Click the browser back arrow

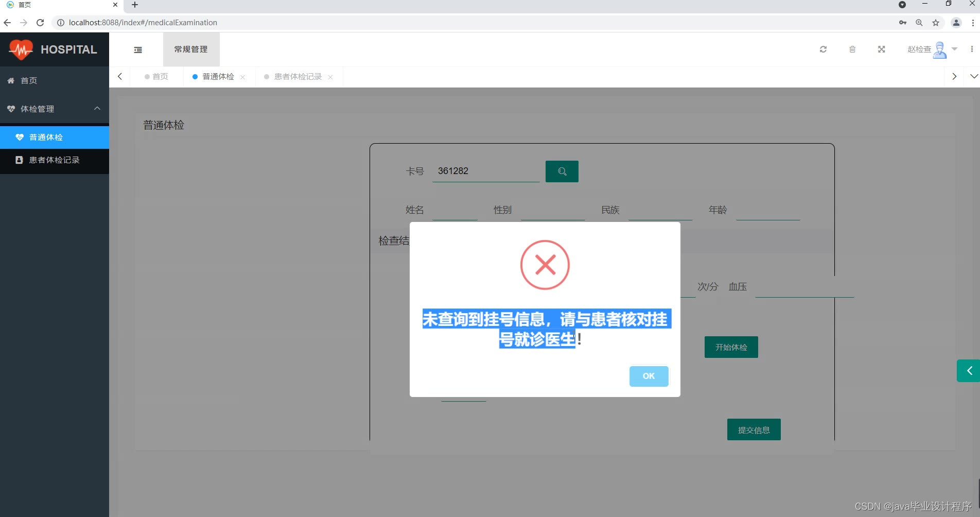tap(7, 23)
